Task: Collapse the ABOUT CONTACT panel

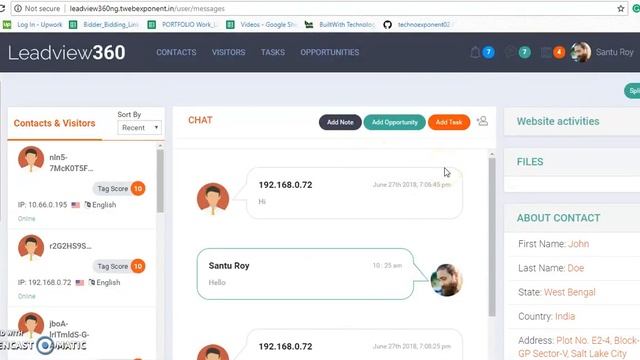Action: (x=572, y=218)
